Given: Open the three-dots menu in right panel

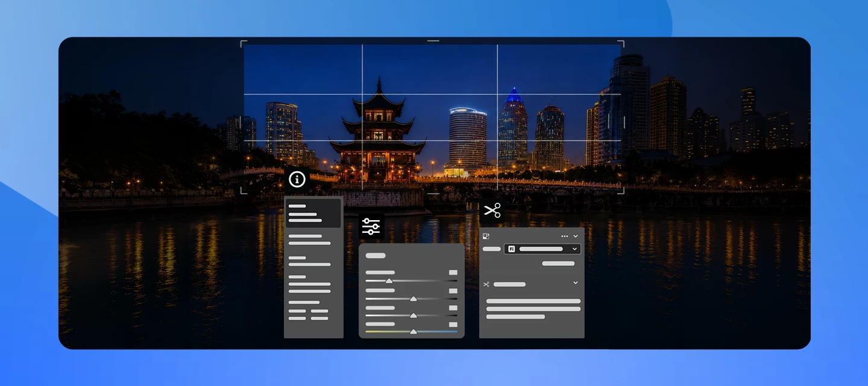Looking at the screenshot, I should [x=565, y=236].
